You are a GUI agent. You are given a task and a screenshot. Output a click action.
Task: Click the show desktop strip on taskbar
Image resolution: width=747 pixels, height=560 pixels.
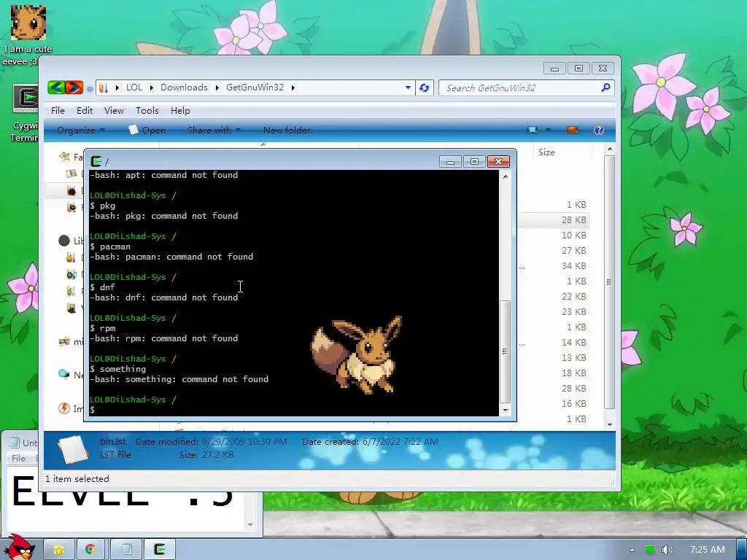point(742,550)
